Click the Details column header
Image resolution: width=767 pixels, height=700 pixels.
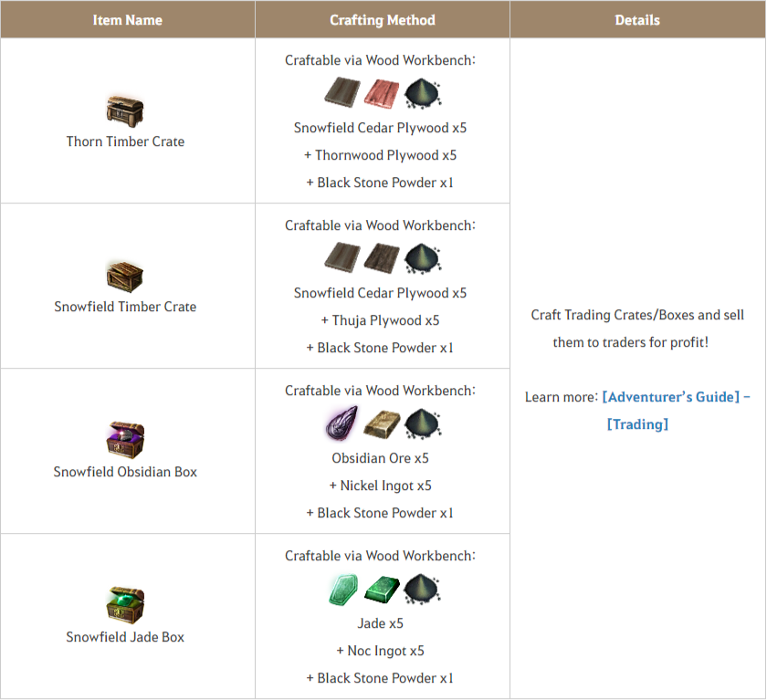pyautogui.click(x=637, y=20)
